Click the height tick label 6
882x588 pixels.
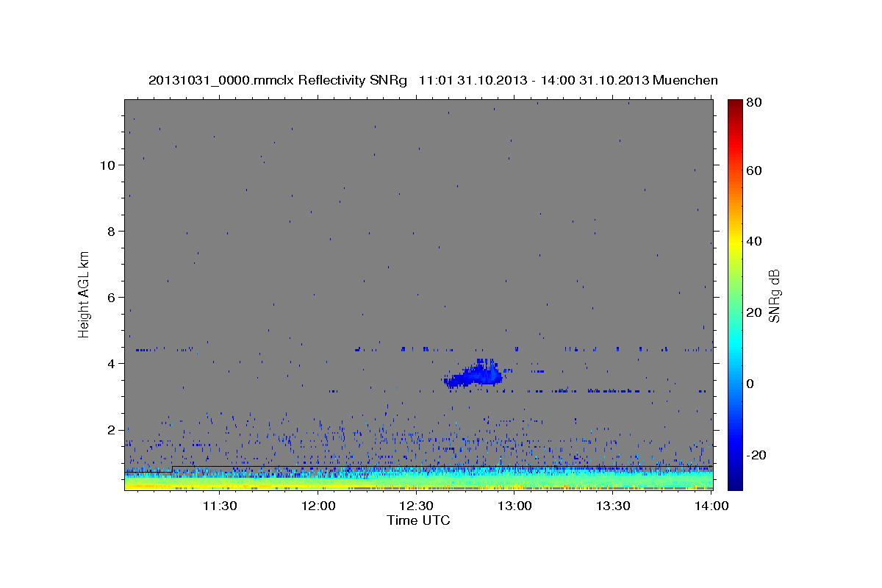click(x=112, y=297)
